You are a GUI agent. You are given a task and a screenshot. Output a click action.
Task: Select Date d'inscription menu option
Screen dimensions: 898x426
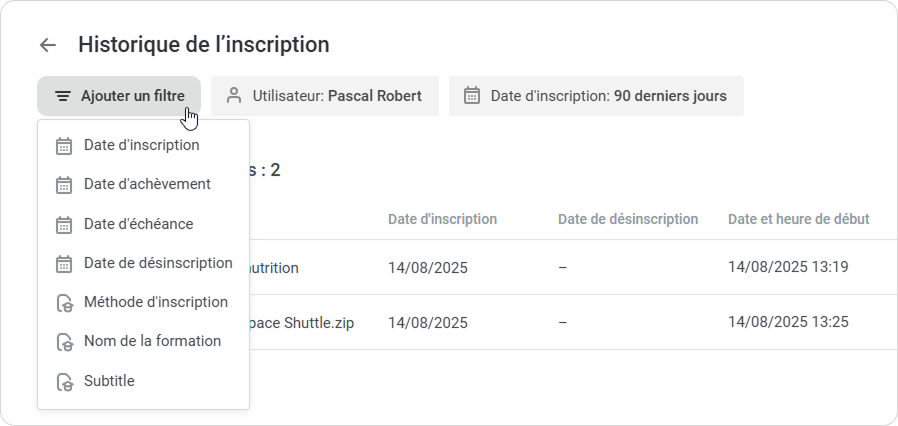(x=141, y=145)
